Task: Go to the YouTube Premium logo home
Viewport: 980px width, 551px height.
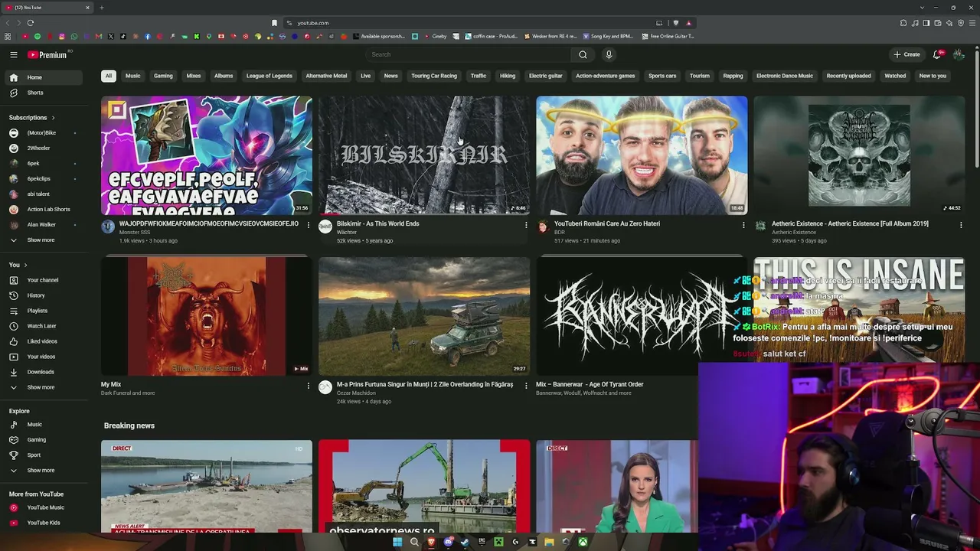Action: (47, 55)
